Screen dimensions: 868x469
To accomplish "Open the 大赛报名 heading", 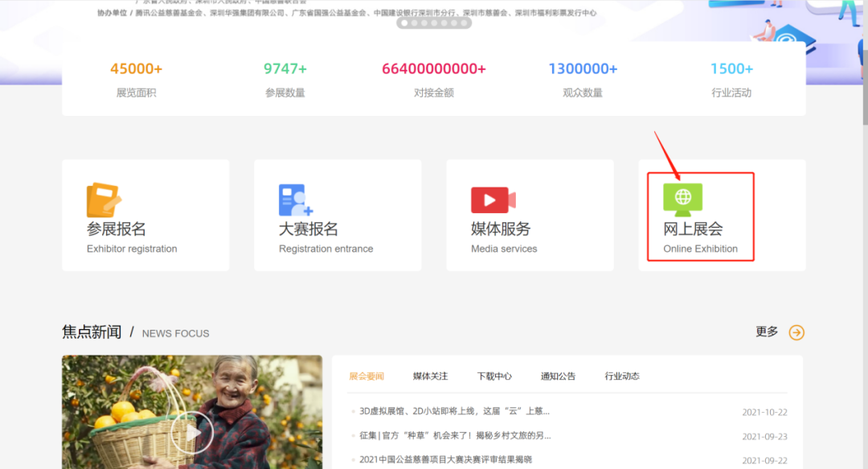I will [x=309, y=229].
